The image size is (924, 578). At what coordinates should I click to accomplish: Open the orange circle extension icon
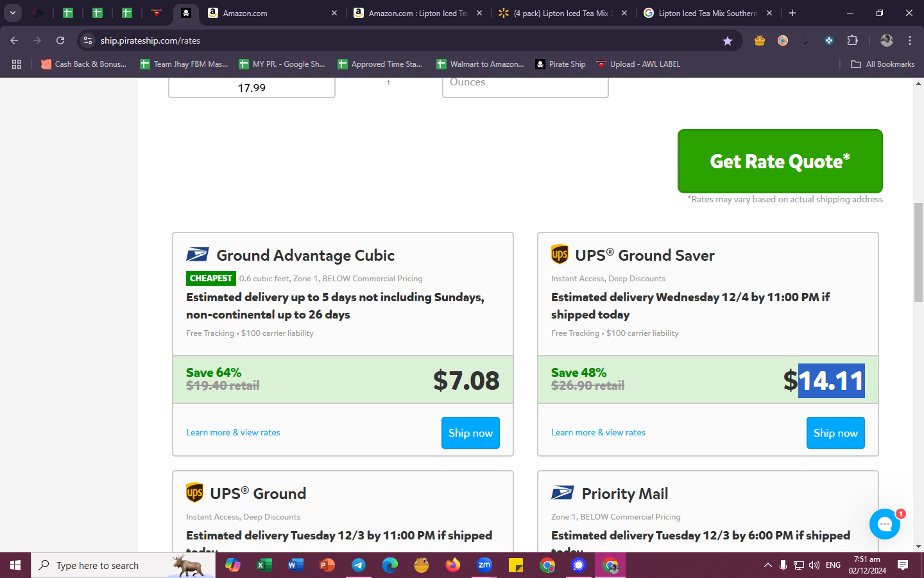pos(783,40)
